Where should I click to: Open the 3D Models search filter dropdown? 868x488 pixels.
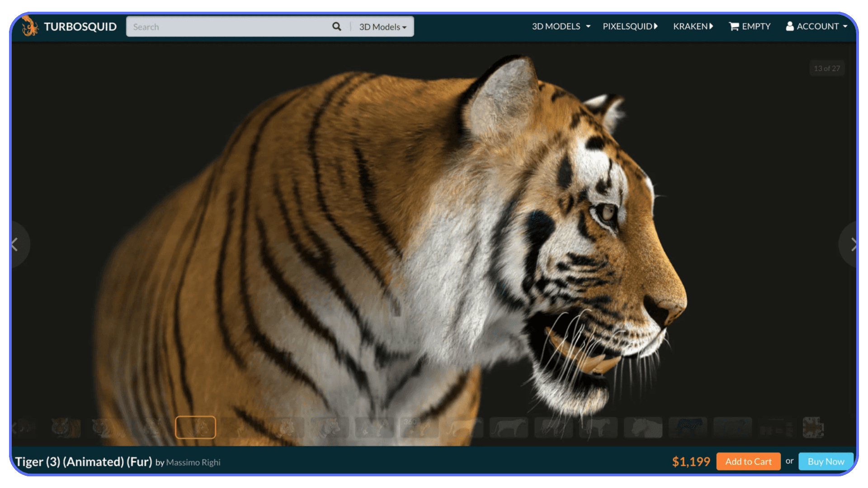tap(382, 27)
